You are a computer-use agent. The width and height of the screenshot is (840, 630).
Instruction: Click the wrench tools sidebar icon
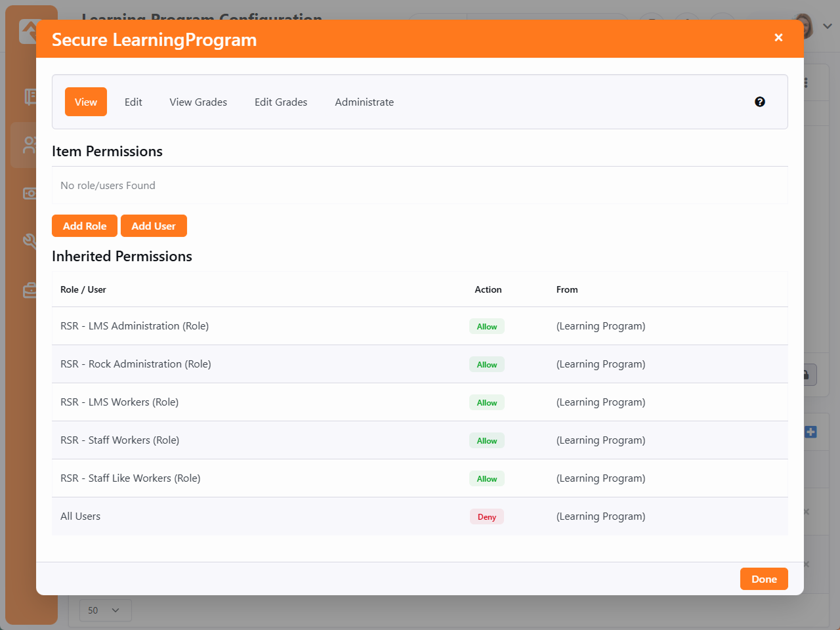[29, 241]
